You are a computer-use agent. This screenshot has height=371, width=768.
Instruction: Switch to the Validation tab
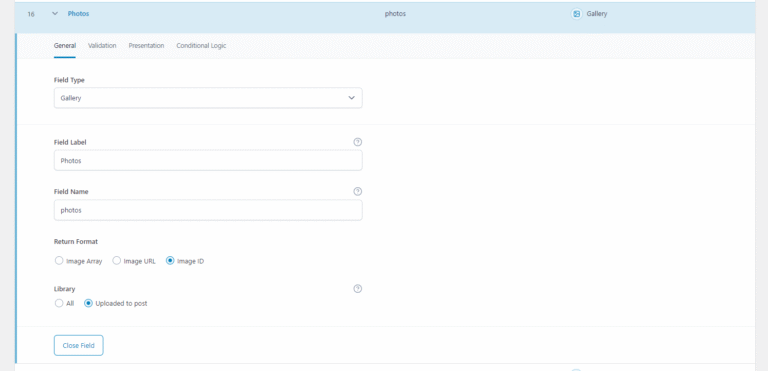tap(102, 46)
